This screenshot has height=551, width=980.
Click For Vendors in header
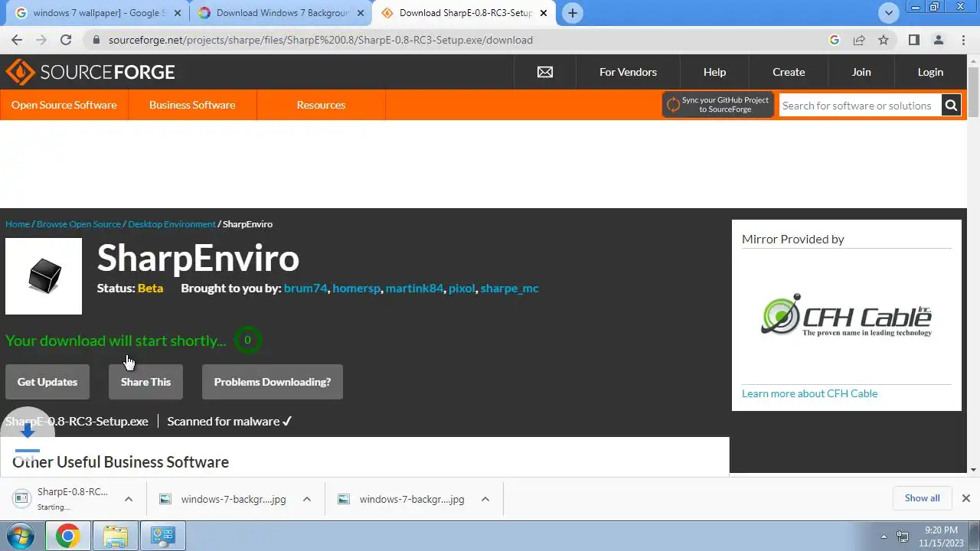click(628, 72)
